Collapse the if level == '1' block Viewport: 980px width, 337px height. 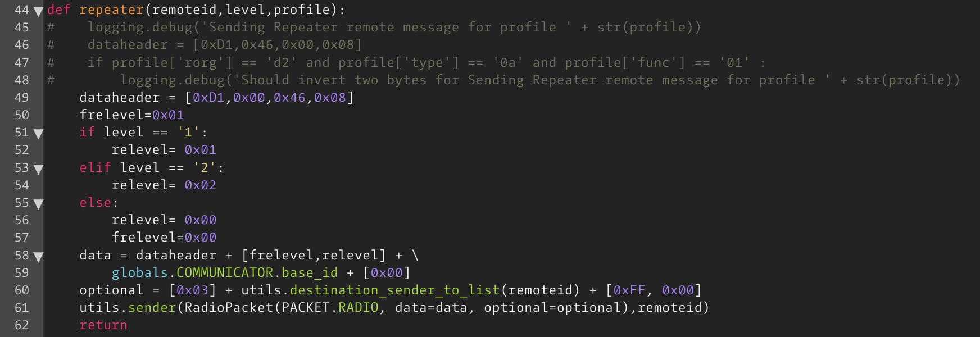(x=38, y=134)
